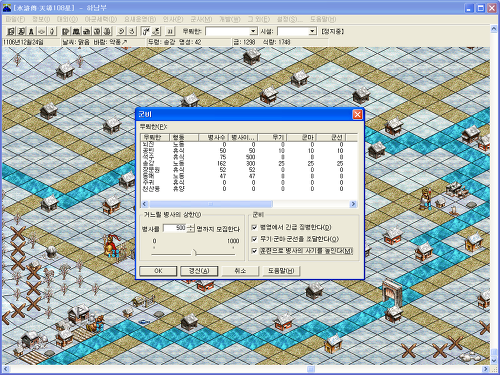The height and width of the screenshot is (375, 500).
Task: Click second icon of the two-icon third toolbar group
Action: click(x=132, y=31)
